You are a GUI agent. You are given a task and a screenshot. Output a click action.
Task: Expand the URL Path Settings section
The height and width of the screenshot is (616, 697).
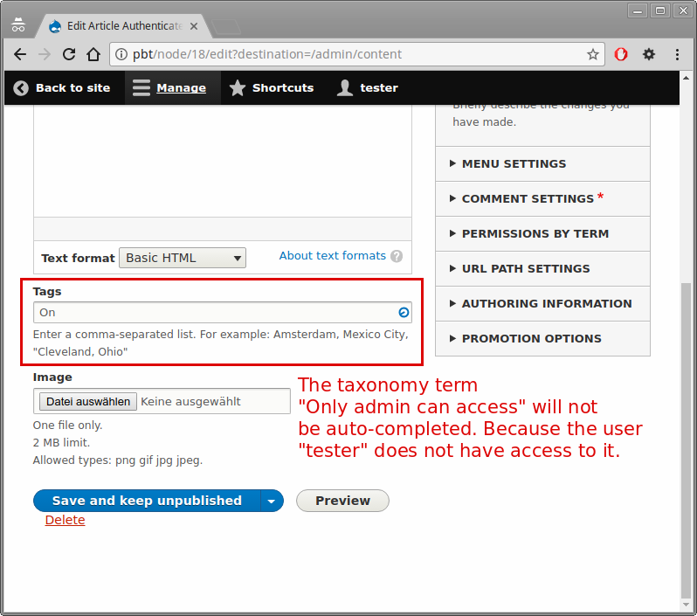pyautogui.click(x=525, y=268)
